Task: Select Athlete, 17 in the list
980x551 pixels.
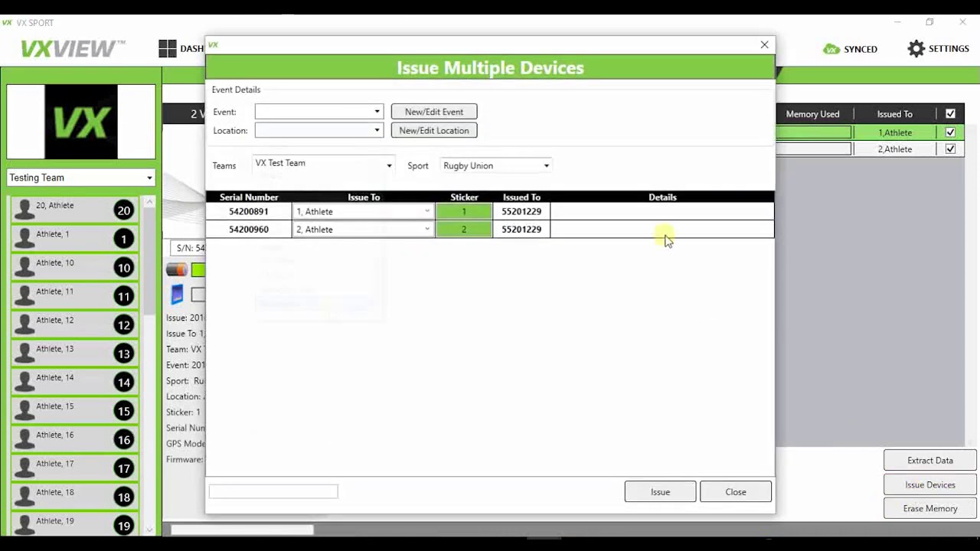Action: (x=75, y=468)
